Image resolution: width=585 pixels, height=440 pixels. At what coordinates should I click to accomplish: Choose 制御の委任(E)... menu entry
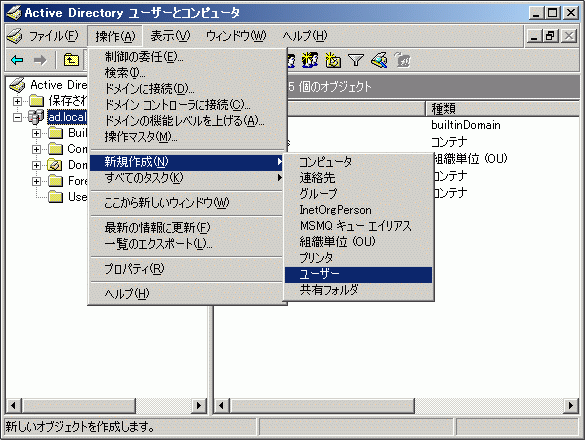point(187,57)
